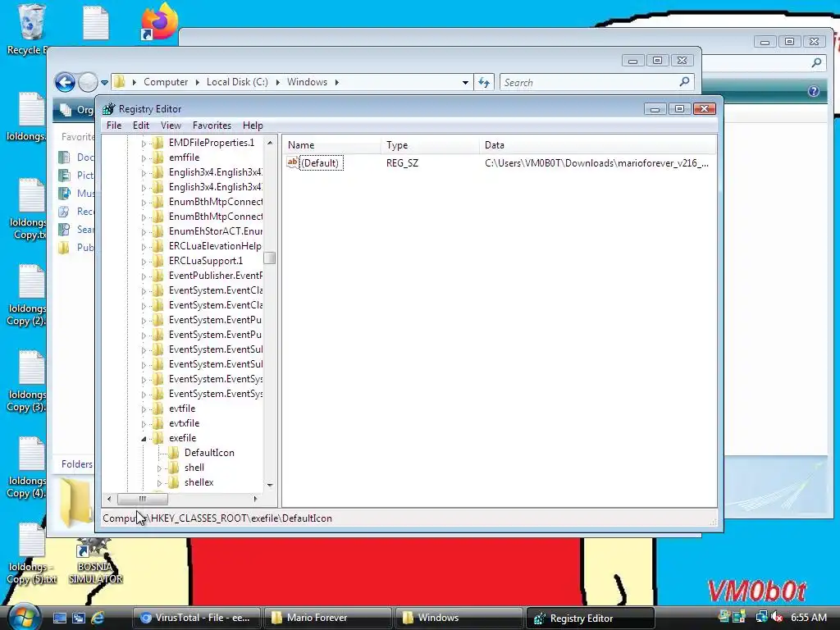Select the shell key folder icon

click(174, 468)
